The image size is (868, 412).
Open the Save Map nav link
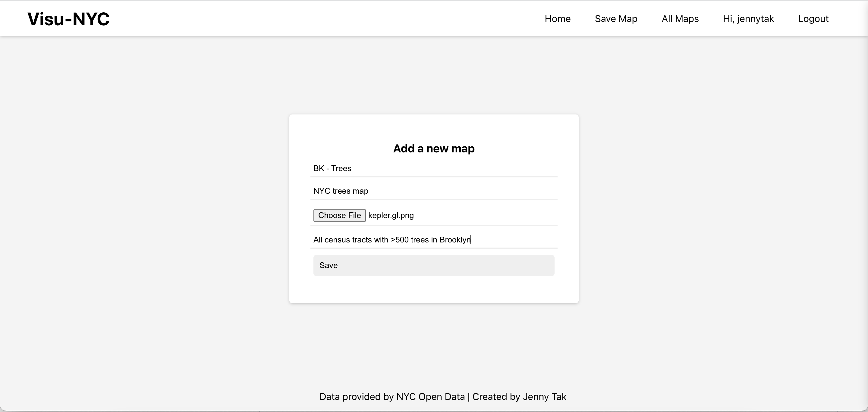point(616,19)
